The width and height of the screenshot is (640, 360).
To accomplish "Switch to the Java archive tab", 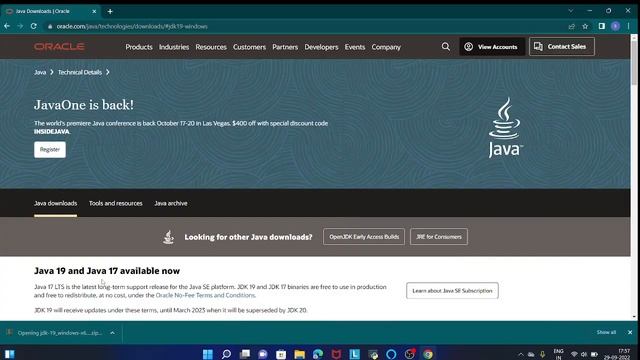I will [171, 203].
